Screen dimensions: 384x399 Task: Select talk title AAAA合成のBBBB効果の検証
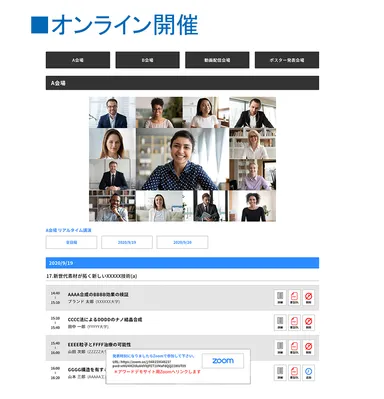click(98, 295)
